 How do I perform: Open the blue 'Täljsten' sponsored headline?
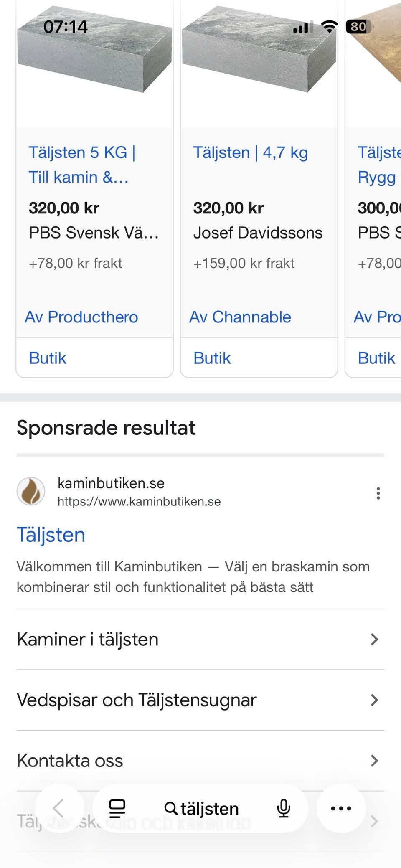coord(51,535)
